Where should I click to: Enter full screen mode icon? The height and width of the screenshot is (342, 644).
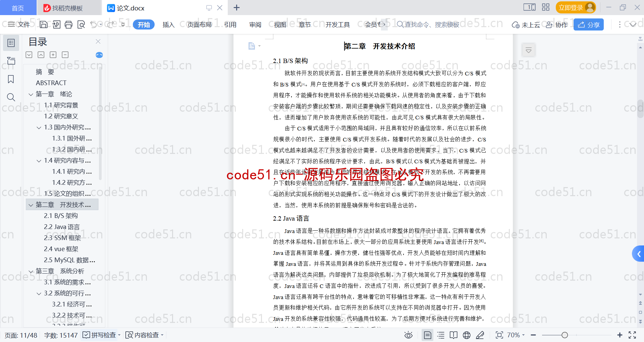pos(632,335)
